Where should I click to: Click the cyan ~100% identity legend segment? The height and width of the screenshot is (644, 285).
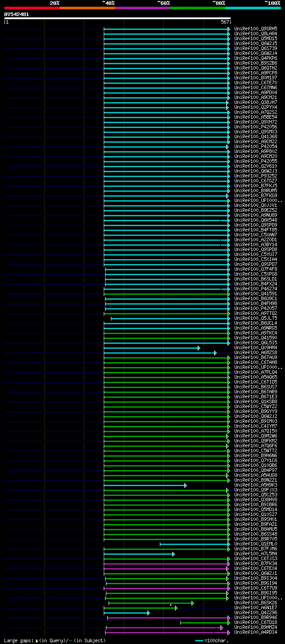[253, 8]
